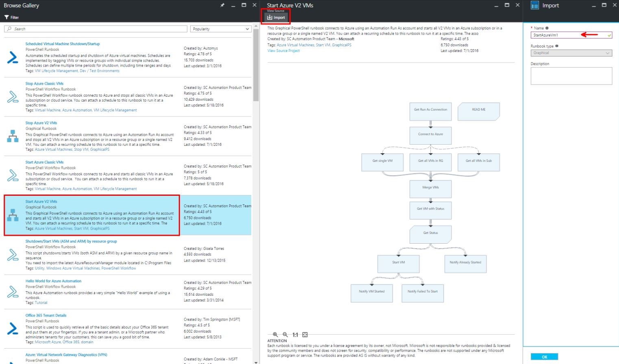Image resolution: width=619 pixels, height=364 pixels.
Task: Select the Notify Already Started node
Action: 465,264
